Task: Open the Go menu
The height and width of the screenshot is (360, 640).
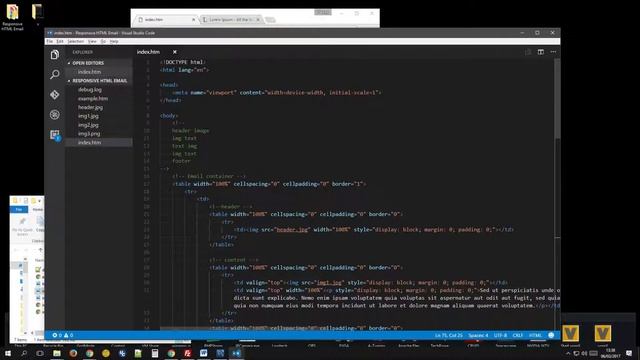Action: [x=103, y=41]
